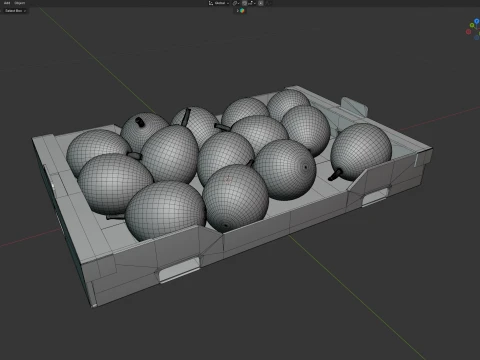
Task: Click the dark blue negative Z gizmo handle
Action: coord(477,37)
